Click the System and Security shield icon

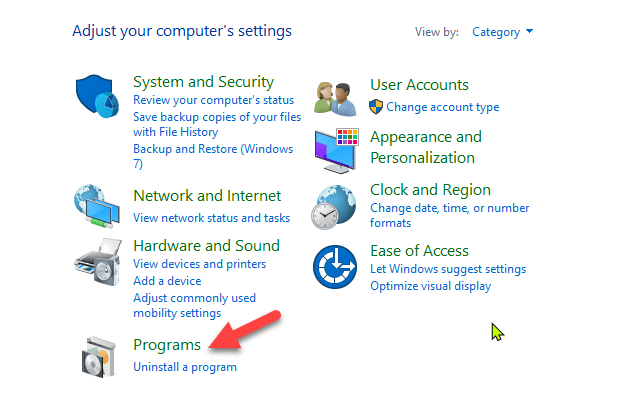97,97
